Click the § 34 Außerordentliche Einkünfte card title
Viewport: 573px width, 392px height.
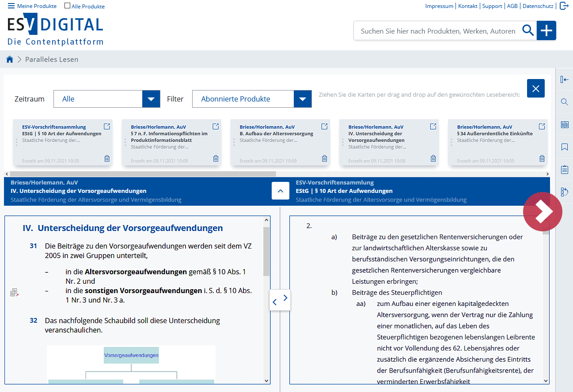pyautogui.click(x=495, y=133)
